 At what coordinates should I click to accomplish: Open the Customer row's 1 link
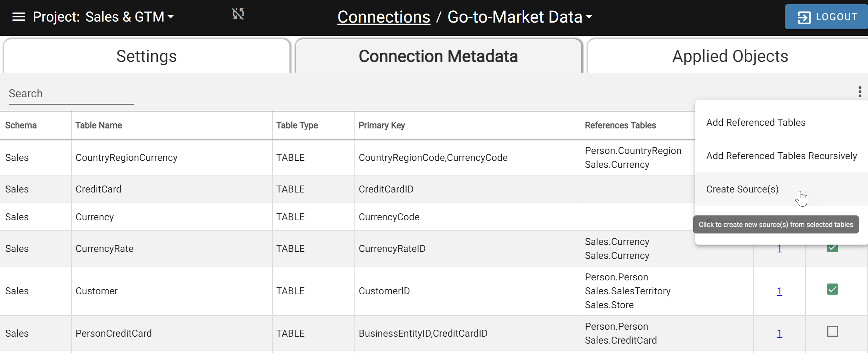(779, 291)
